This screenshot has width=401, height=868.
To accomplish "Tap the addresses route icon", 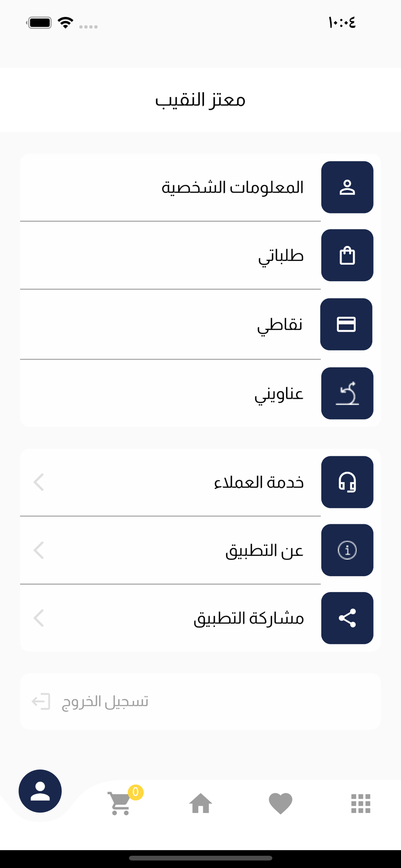I will point(347,393).
